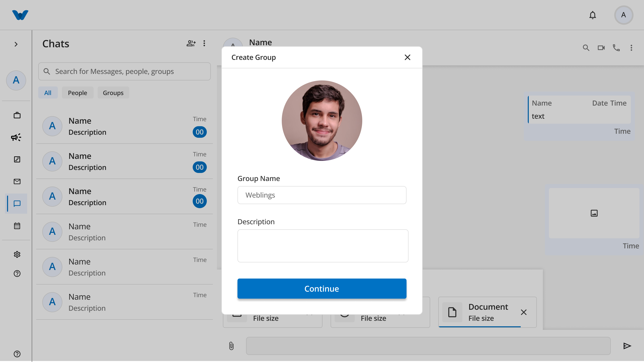Image resolution: width=644 pixels, height=362 pixels.
Task: Click the notification bell icon
Action: [593, 15]
